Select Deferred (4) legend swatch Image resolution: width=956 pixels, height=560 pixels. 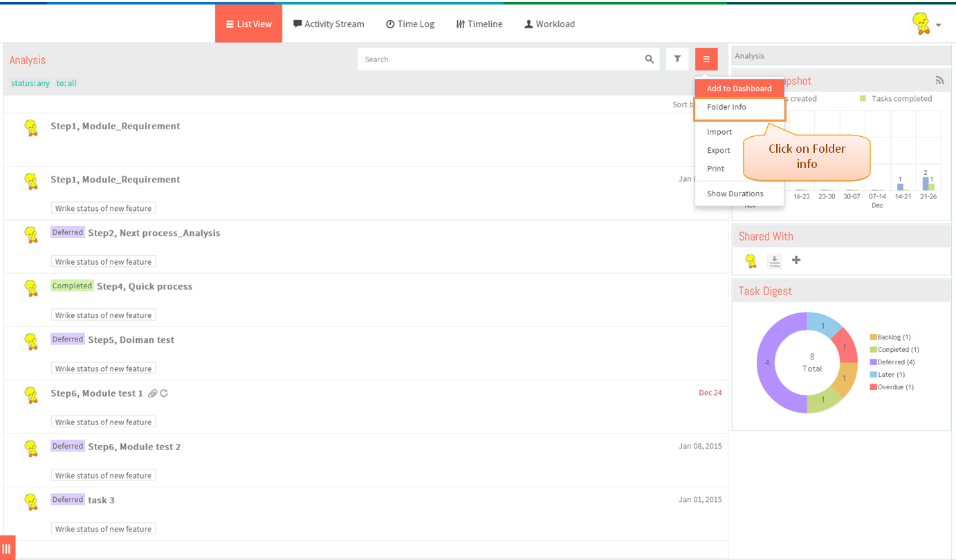[873, 362]
